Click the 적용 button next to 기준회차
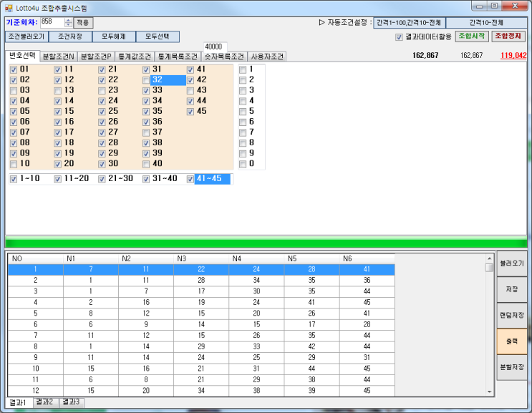The height and width of the screenshot is (413, 532). coord(83,23)
